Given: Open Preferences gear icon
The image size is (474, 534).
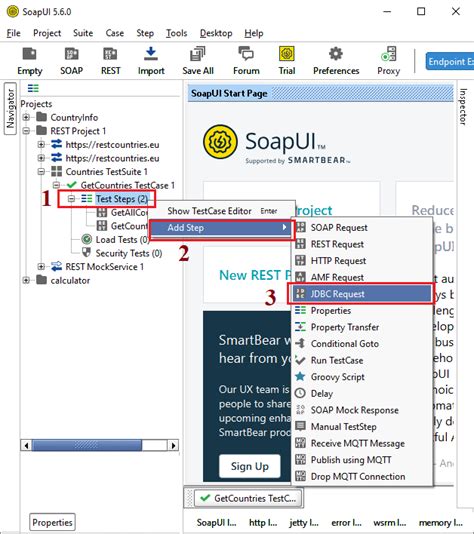Looking at the screenshot, I should point(336,54).
